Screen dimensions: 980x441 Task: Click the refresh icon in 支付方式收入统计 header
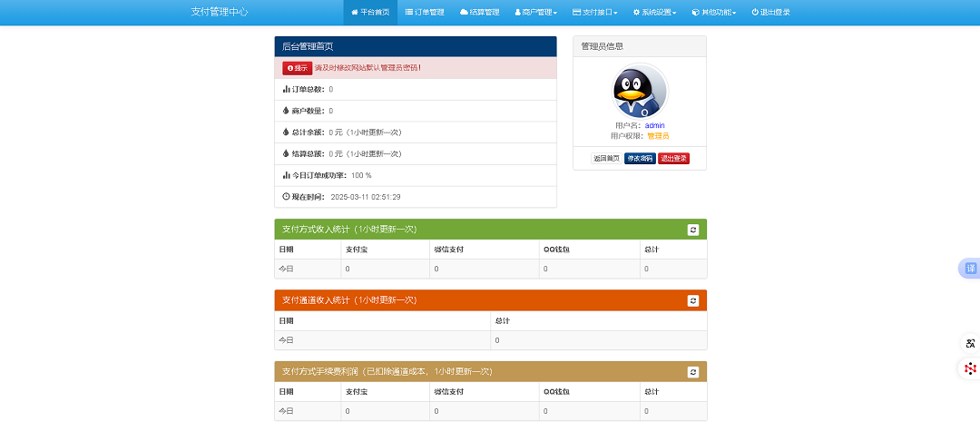(x=693, y=230)
